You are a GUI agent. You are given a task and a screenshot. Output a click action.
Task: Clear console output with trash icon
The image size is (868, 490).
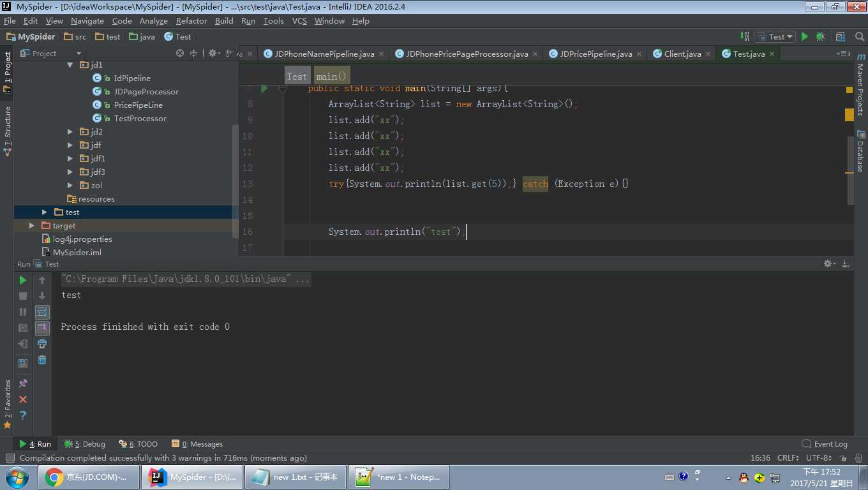click(x=42, y=360)
